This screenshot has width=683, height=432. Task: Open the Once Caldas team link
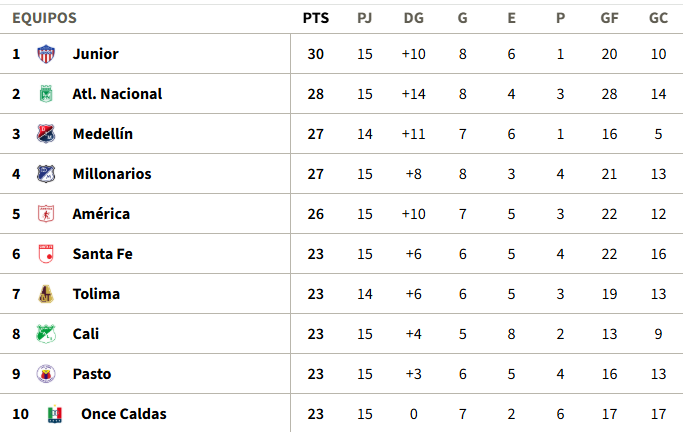pos(124,414)
